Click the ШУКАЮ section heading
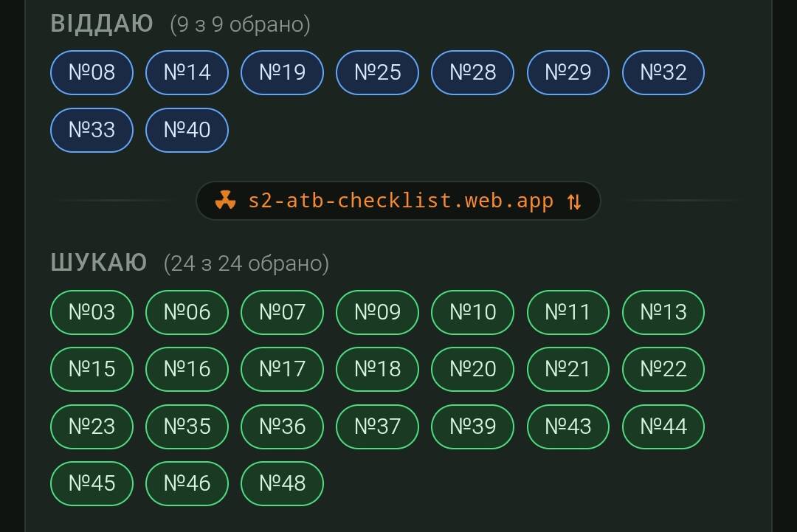797x532 pixels. pyautogui.click(x=99, y=263)
